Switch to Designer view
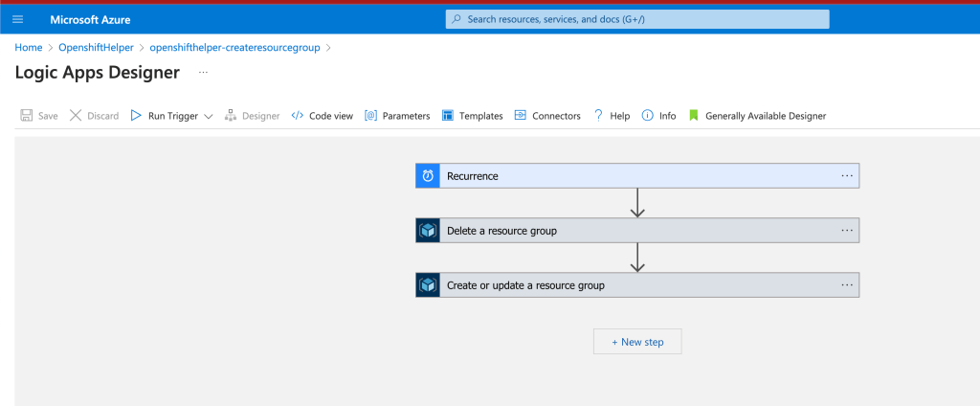Image resolution: width=980 pixels, height=406 pixels. (x=260, y=116)
